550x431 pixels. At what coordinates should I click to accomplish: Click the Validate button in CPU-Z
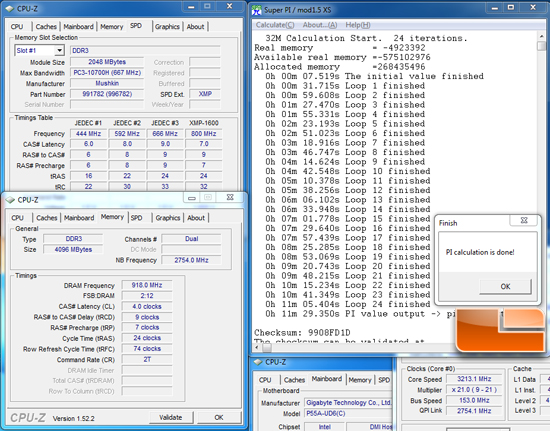pyautogui.click(x=171, y=417)
